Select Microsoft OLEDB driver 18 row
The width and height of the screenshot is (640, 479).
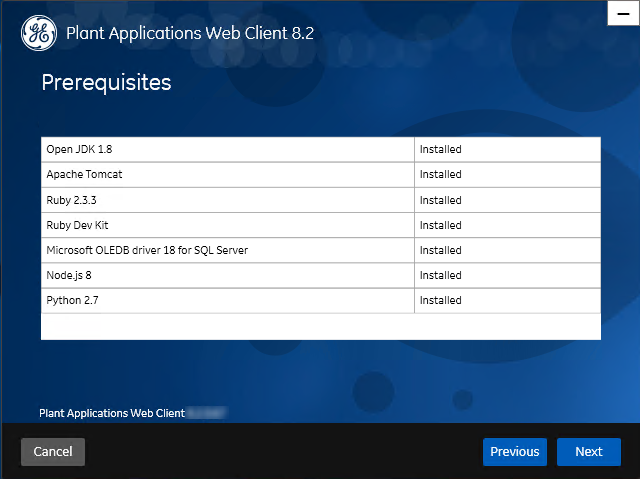coord(321,250)
